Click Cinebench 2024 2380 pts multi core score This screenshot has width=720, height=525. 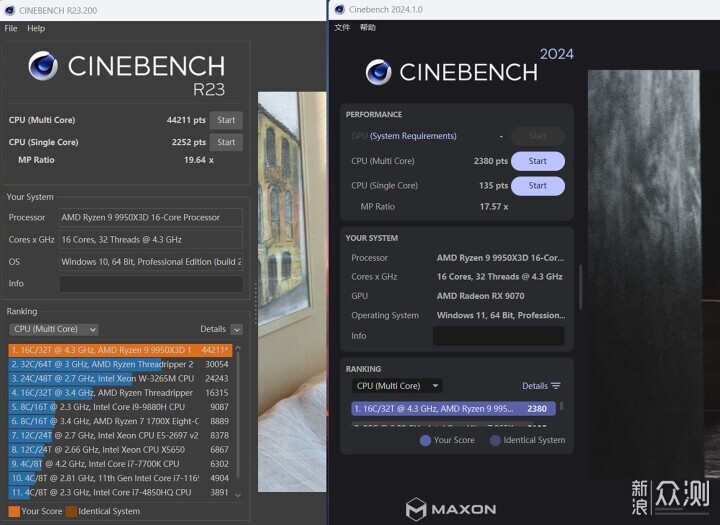pos(491,161)
